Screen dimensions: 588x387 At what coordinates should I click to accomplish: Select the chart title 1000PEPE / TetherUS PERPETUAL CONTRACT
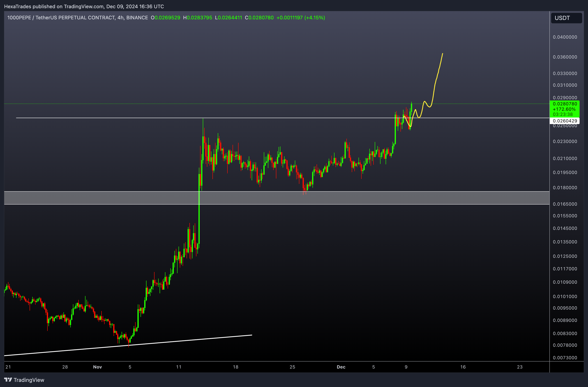point(61,17)
